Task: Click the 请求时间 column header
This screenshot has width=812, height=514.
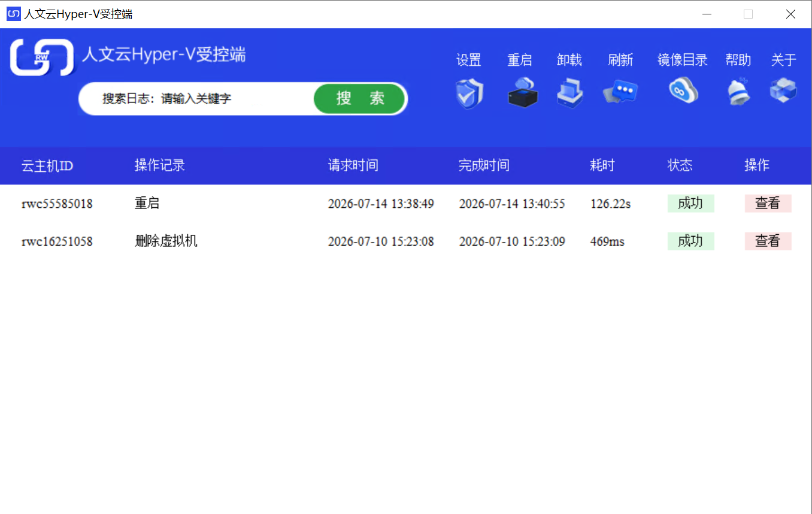Action: tap(353, 165)
